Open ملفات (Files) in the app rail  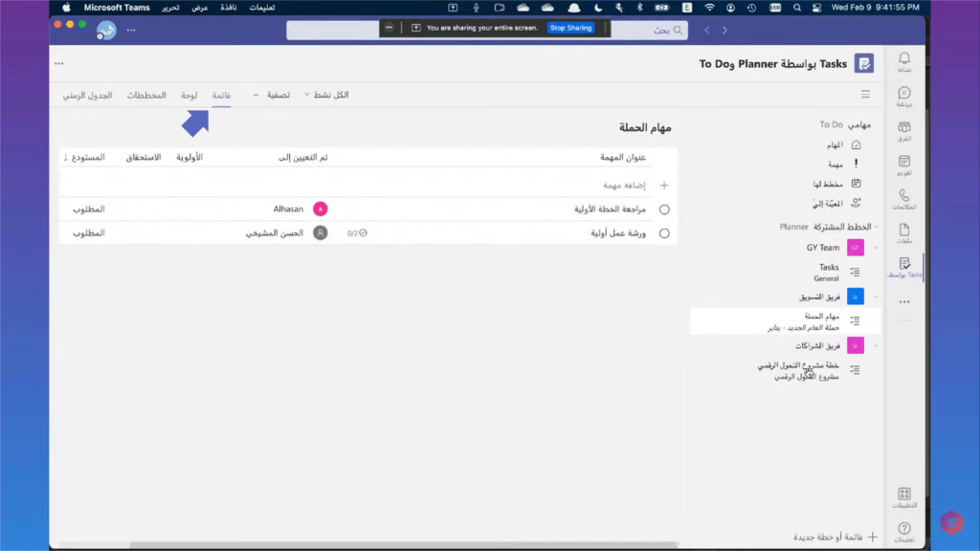pyautogui.click(x=903, y=233)
